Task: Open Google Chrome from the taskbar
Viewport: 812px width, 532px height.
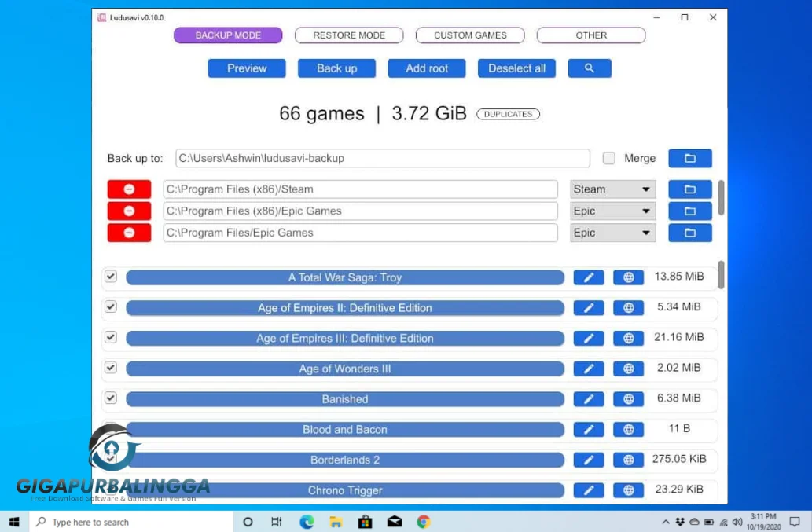Action: [424, 522]
